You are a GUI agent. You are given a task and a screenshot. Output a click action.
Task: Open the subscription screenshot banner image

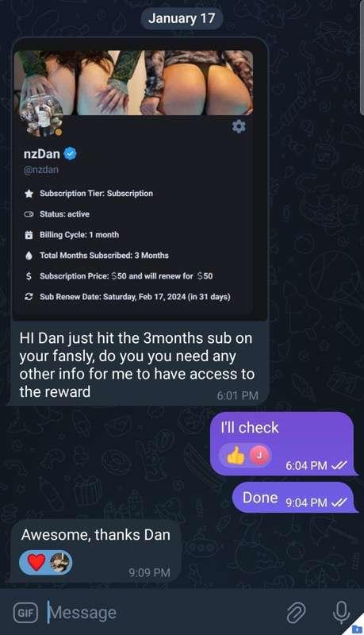click(134, 83)
